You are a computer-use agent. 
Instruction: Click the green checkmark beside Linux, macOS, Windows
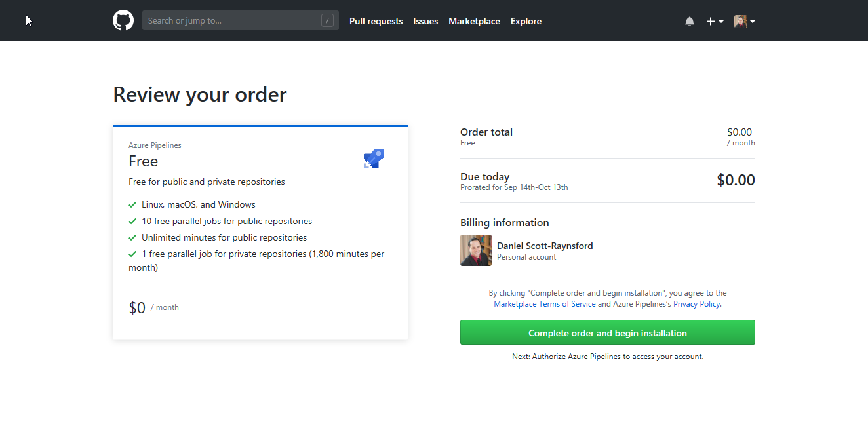point(133,205)
